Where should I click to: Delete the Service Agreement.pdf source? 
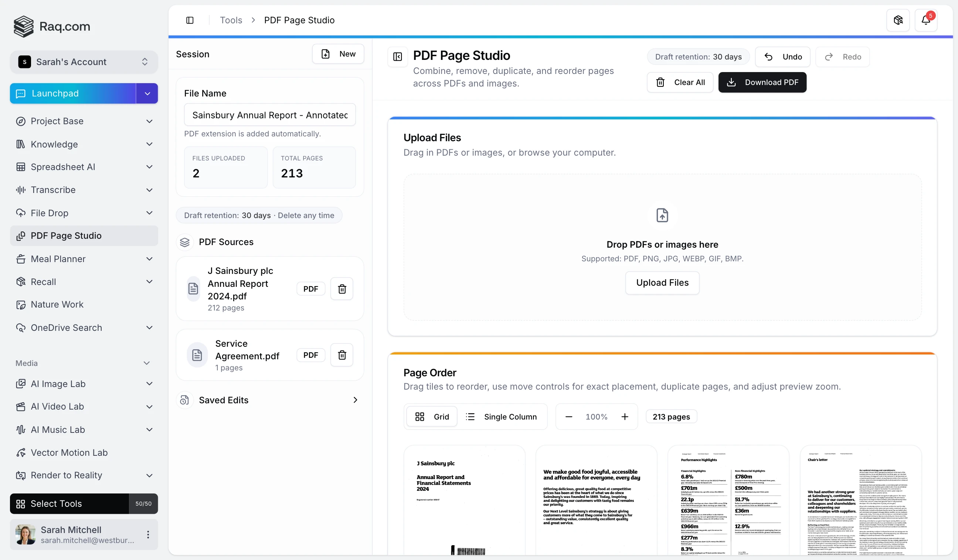(x=342, y=355)
